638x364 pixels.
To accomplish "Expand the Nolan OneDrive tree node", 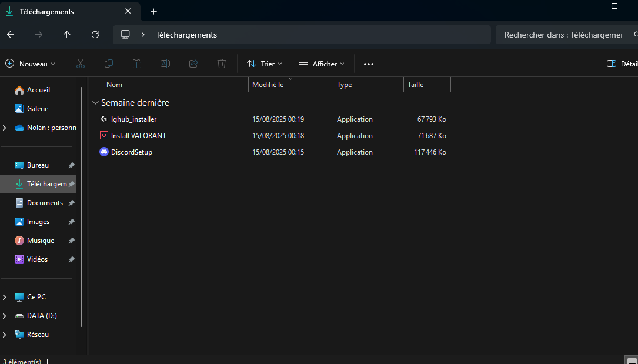I will (x=5, y=128).
